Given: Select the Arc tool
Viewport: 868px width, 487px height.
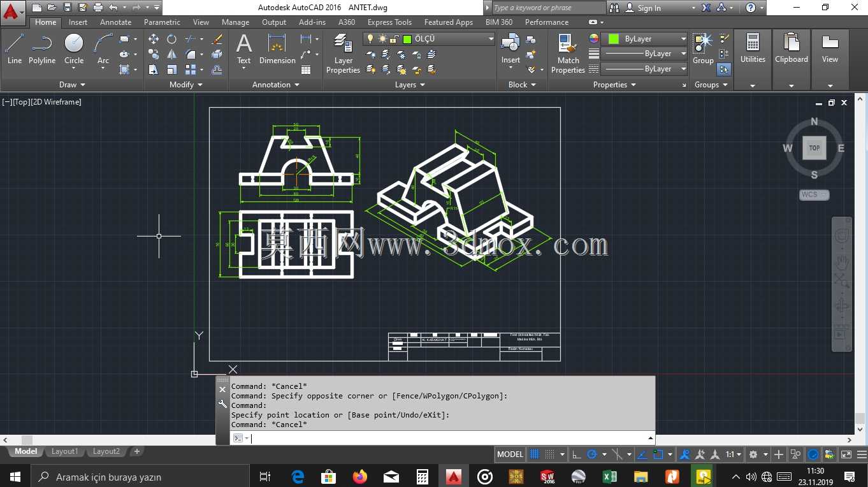Looking at the screenshot, I should click(103, 49).
